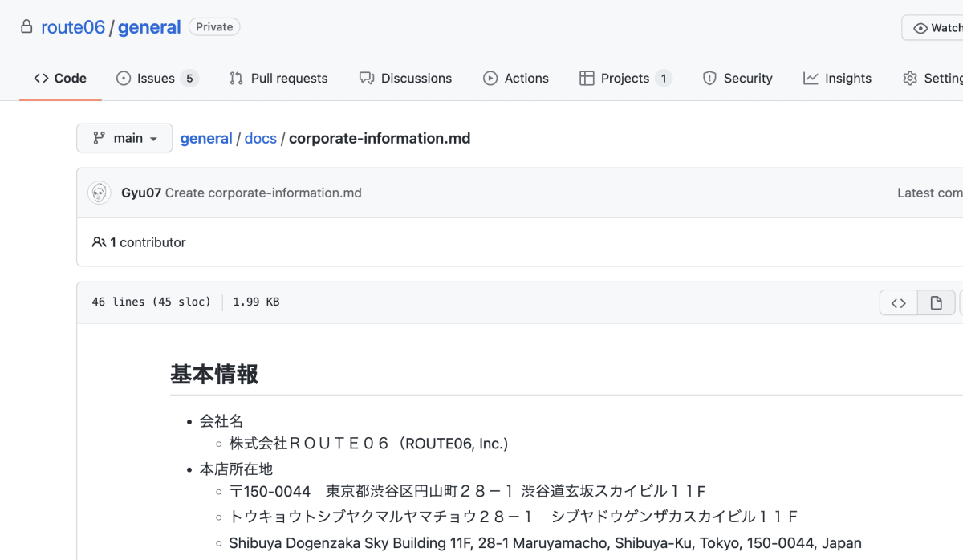The height and width of the screenshot is (560, 963).
Task: Switch to the Security tab
Action: 737,78
